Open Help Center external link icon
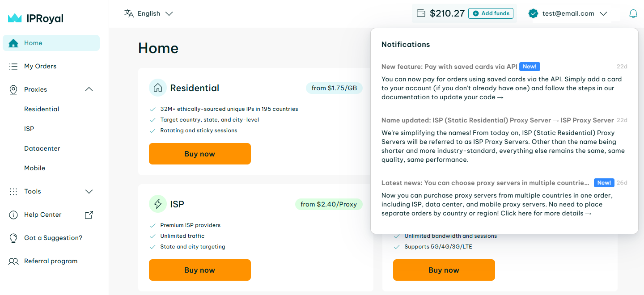Screen dimensions: 644x295 (x=89, y=215)
